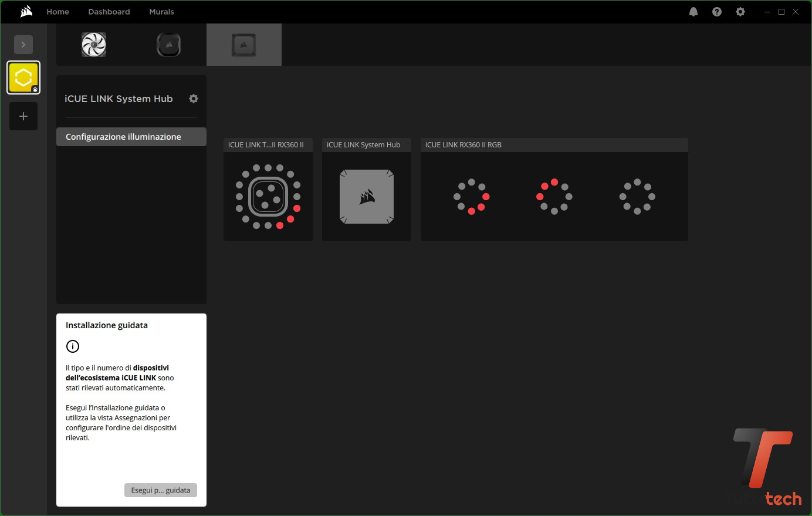Select the last RX360 II RGB fan ring
The height and width of the screenshot is (516, 812).
637,197
